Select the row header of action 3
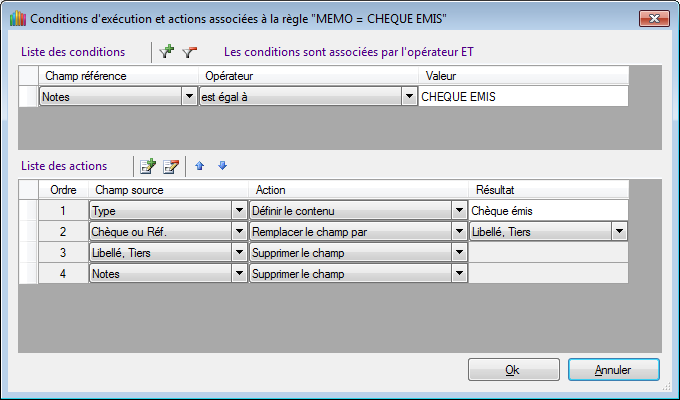The image size is (680, 400). pyautogui.click(x=29, y=253)
